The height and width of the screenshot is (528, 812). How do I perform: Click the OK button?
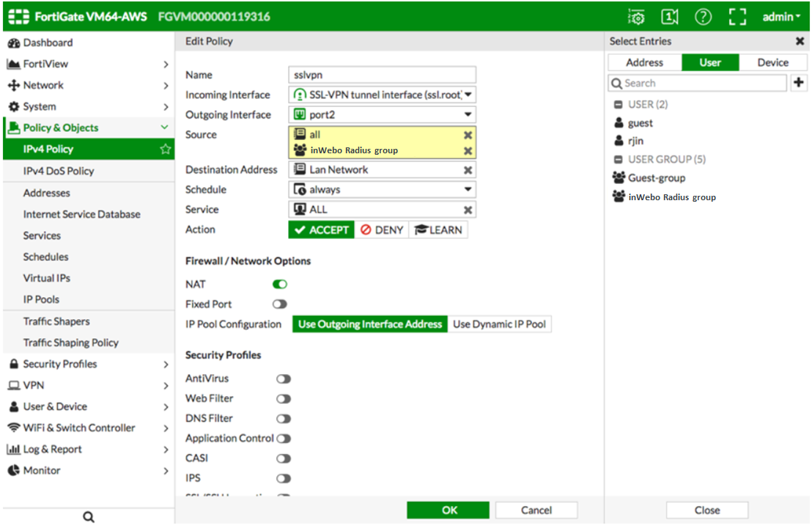(449, 510)
